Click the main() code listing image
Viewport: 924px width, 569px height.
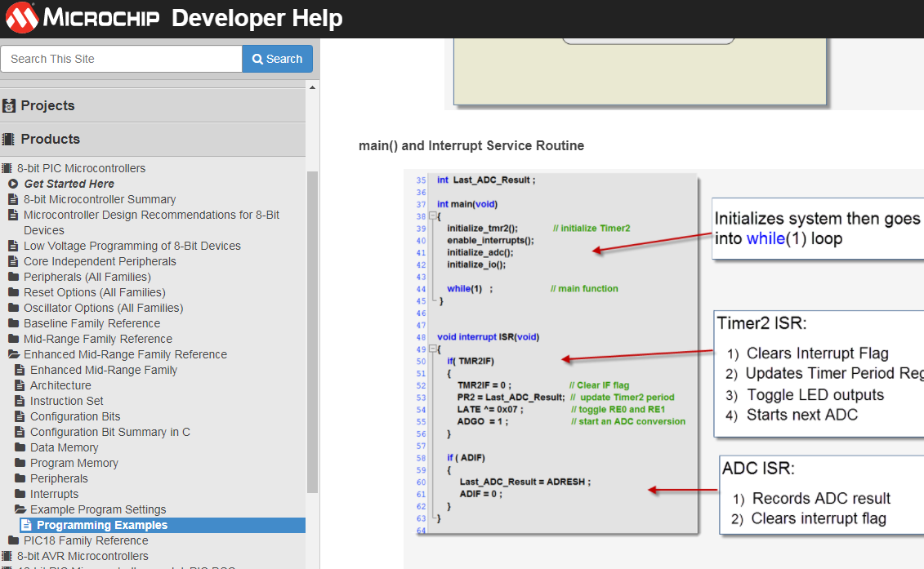(557, 353)
